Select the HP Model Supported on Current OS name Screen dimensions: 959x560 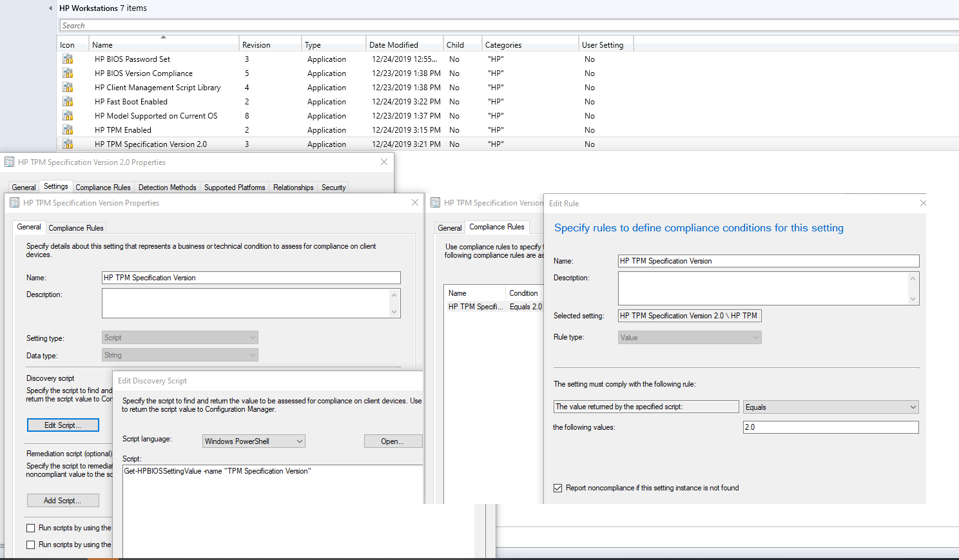point(156,115)
